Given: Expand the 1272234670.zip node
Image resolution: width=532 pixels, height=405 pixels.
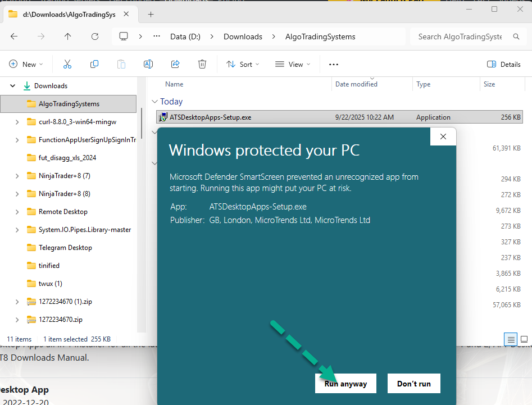Looking at the screenshot, I should [x=17, y=320].
